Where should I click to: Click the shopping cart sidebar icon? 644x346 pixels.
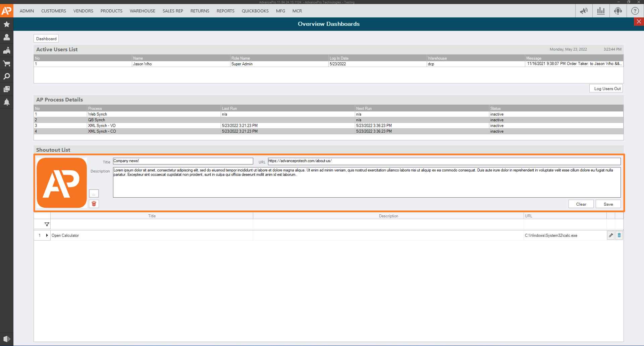click(x=6, y=63)
